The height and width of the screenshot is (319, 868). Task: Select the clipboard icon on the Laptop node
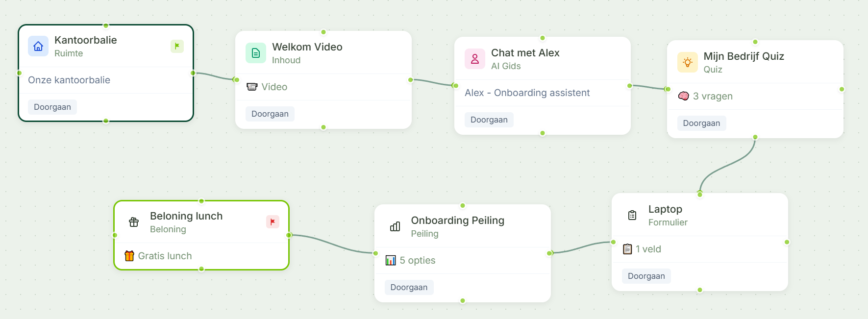(632, 215)
